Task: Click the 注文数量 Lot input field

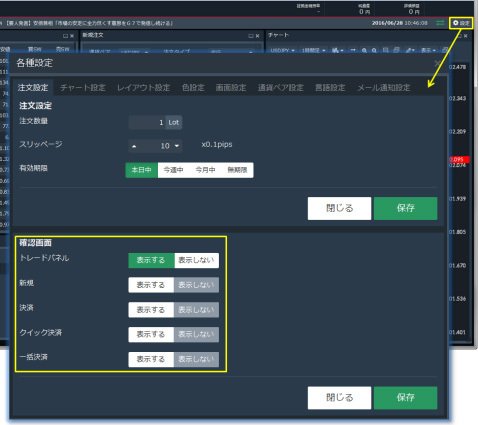Action: coord(147,122)
